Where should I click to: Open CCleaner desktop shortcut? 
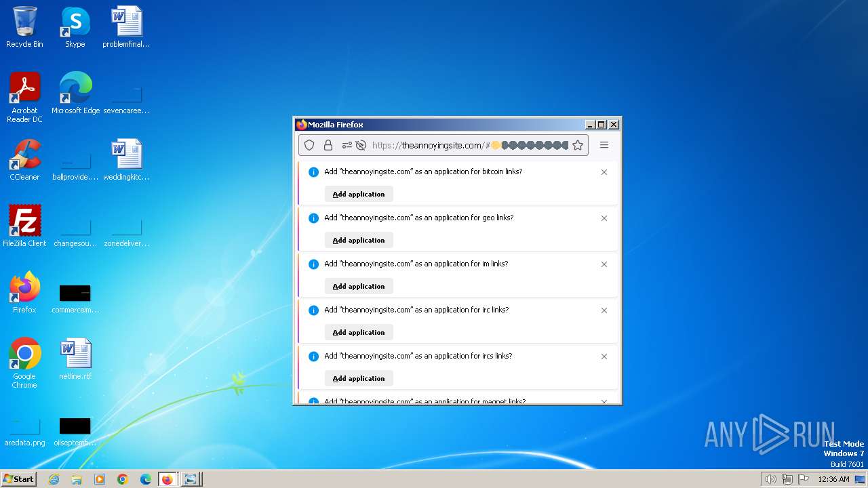[x=24, y=160]
